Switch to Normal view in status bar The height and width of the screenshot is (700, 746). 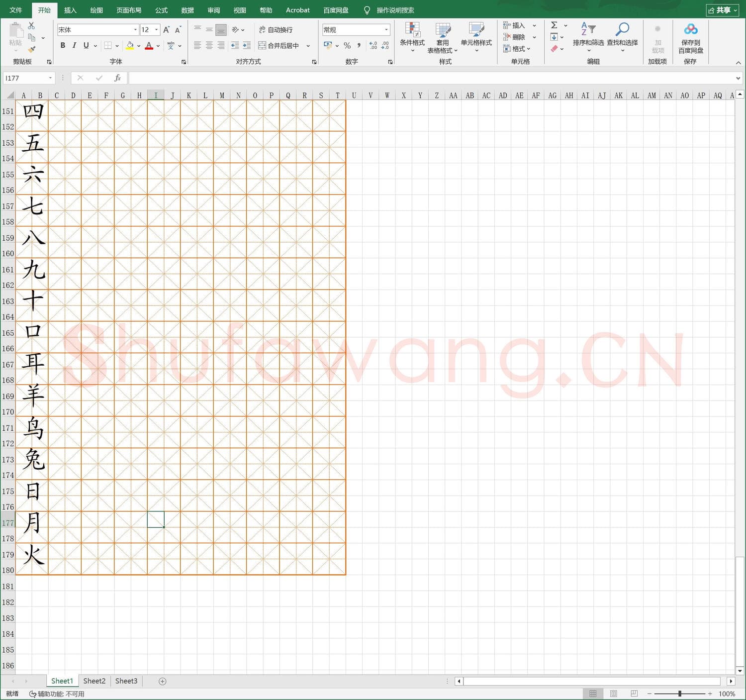(593, 694)
